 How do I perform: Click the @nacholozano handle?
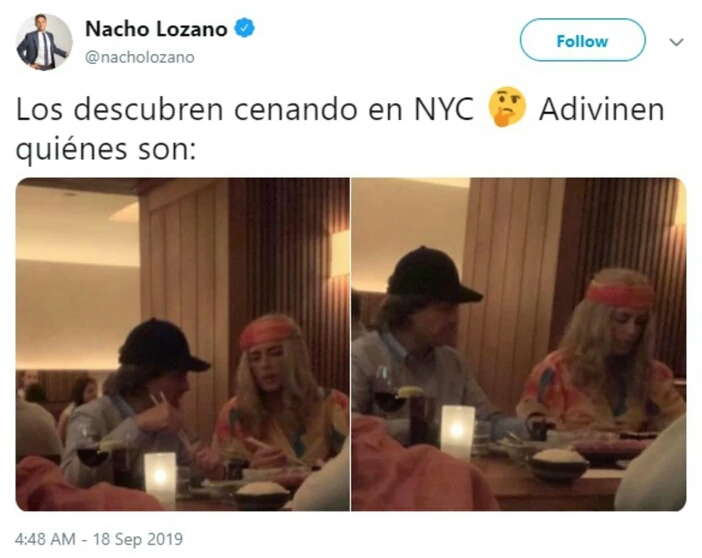point(139,57)
